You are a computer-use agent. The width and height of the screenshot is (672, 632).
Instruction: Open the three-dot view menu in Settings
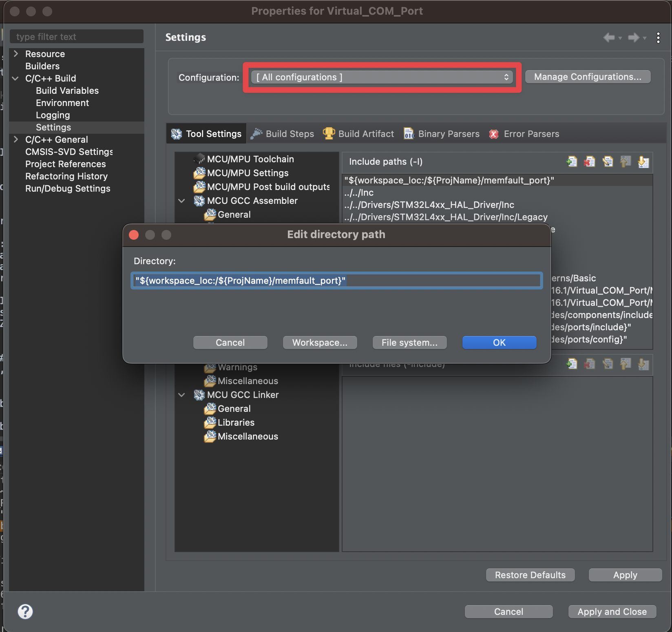(658, 38)
